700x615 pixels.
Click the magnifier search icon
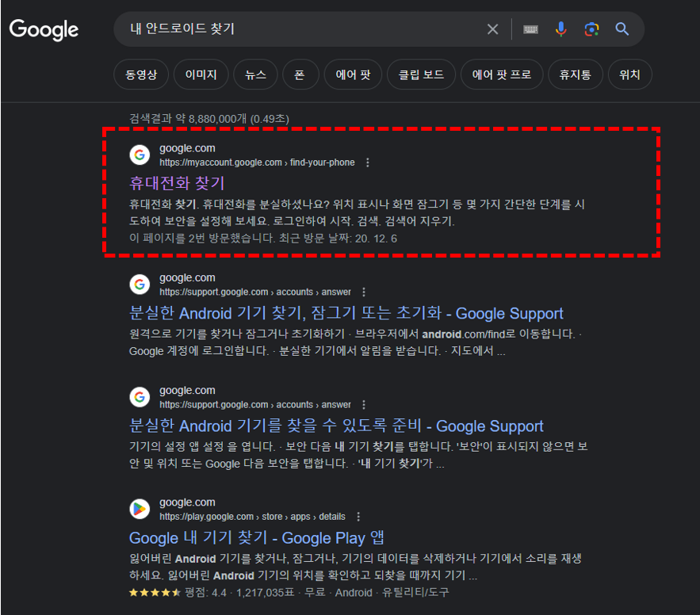(x=622, y=29)
